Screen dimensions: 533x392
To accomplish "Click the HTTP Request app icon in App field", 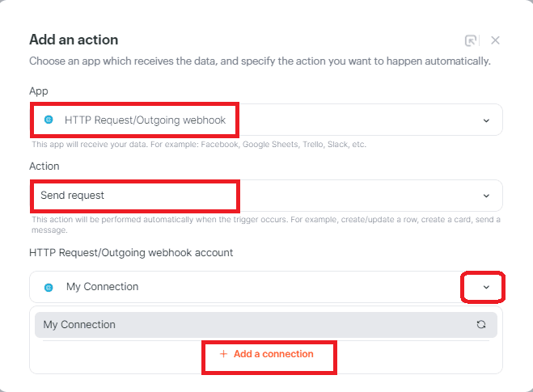I will [x=49, y=120].
